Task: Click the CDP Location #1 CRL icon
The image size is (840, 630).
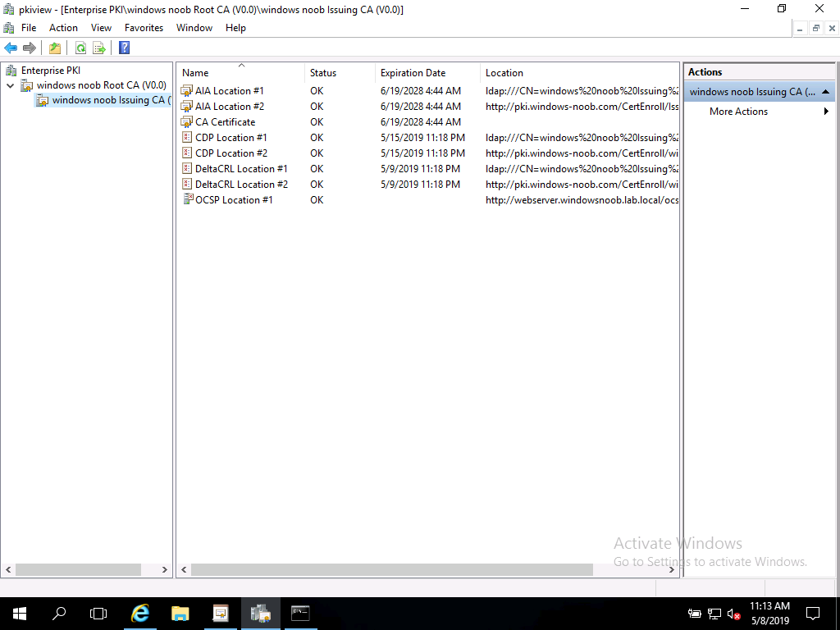Action: 186,138
